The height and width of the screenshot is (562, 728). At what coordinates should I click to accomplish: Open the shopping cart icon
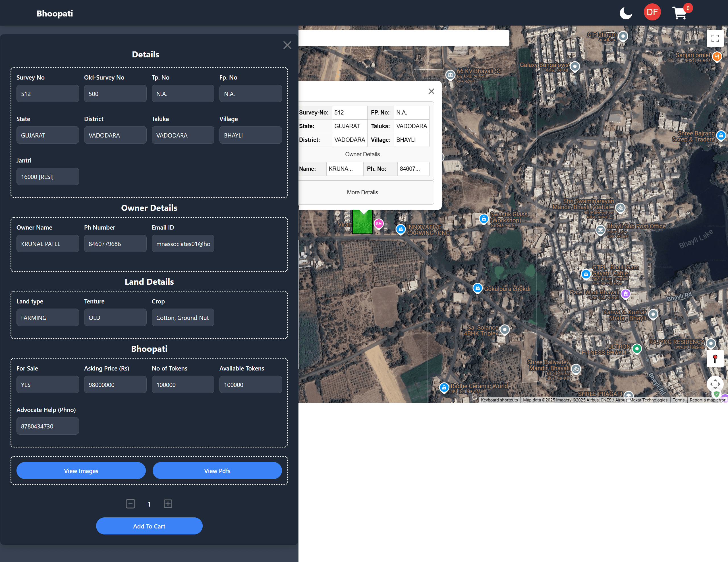[x=680, y=12]
